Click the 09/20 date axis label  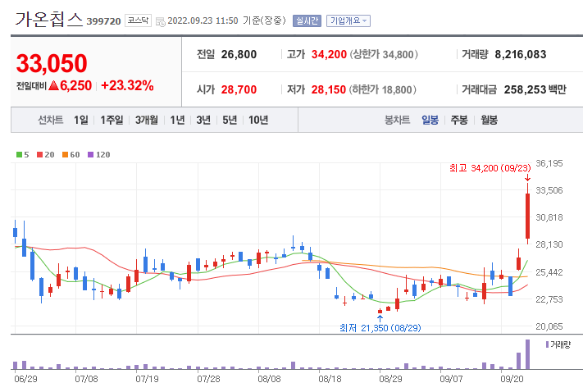512,379
